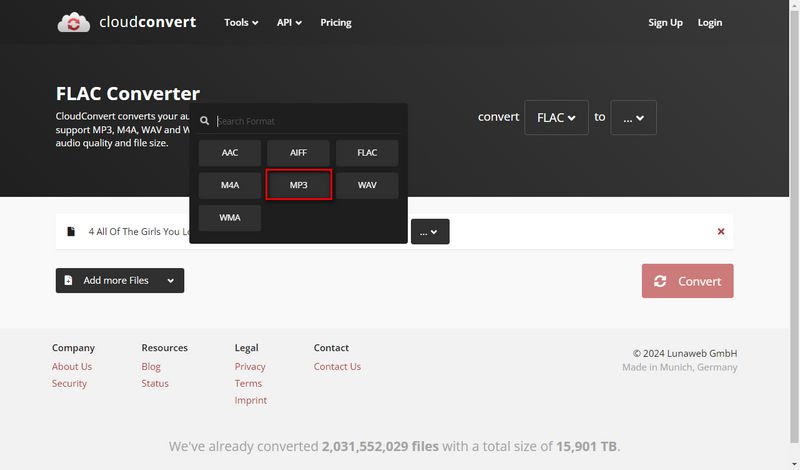This screenshot has width=800, height=470.
Task: Open the file row format dropdown
Action: 430,232
